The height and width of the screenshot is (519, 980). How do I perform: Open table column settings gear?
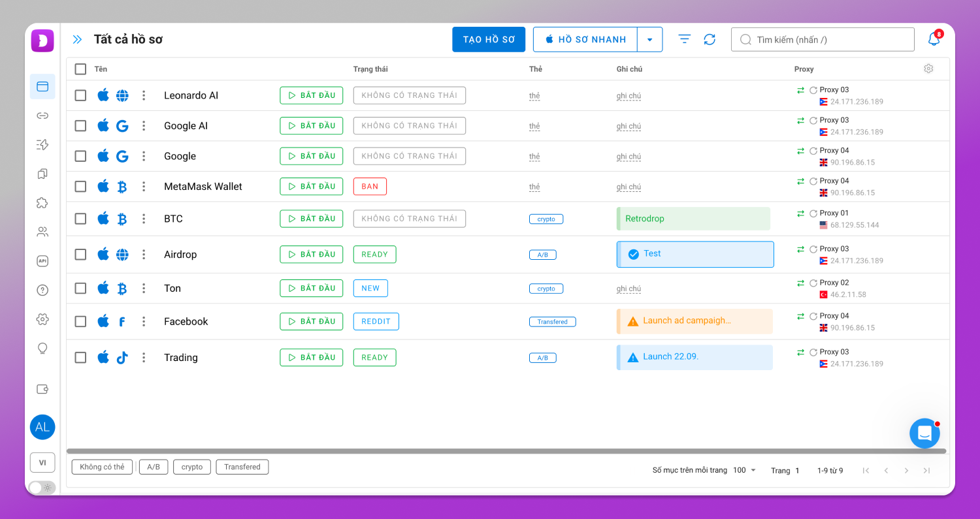(928, 69)
